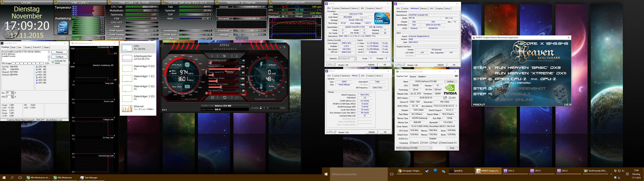Viewport: 644px width, 181px height.
Task: Open Afterburner settings gear icon
Action: pyautogui.click(x=212, y=98)
